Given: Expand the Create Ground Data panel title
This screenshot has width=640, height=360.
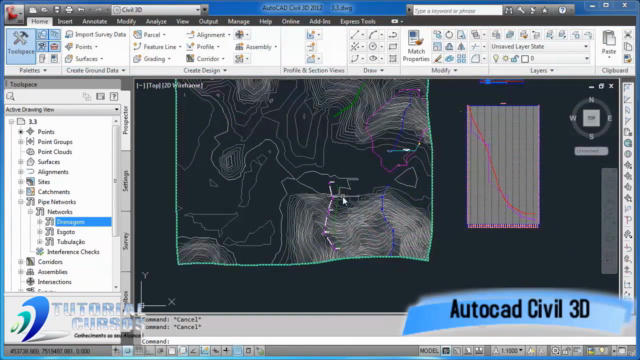Looking at the screenshot, I should [x=96, y=71].
